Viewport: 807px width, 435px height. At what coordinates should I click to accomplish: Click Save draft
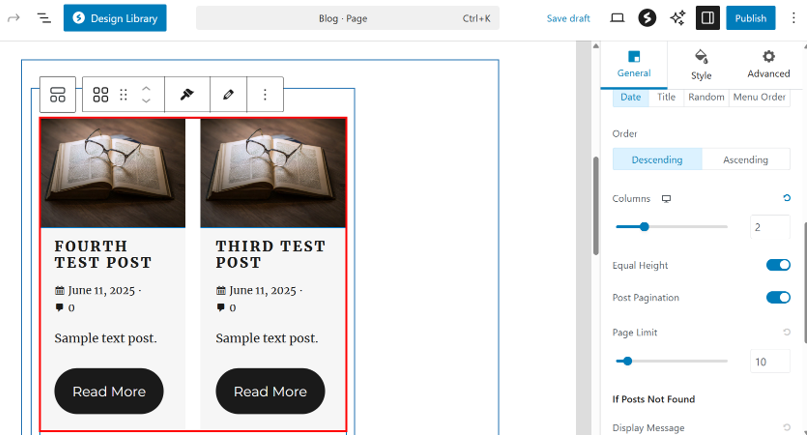[568, 18]
